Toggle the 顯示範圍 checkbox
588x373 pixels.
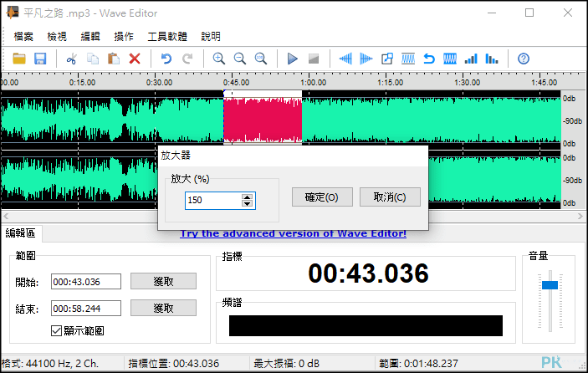pos(56,330)
